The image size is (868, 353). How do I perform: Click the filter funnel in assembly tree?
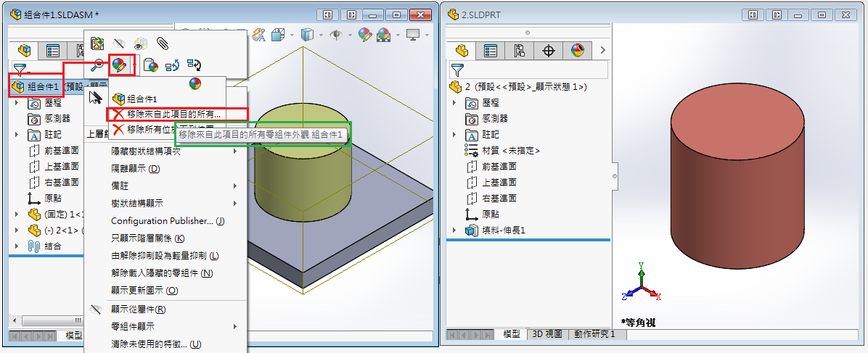point(20,69)
